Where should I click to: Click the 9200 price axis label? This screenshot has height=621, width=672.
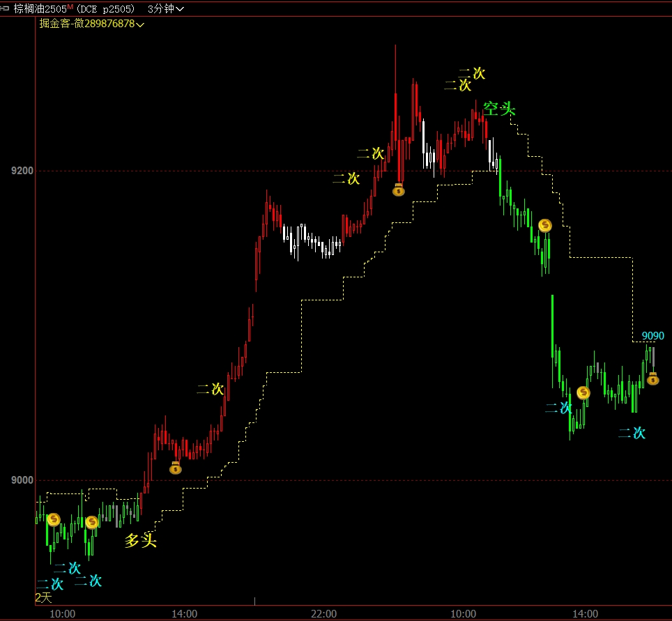[x=22, y=171]
